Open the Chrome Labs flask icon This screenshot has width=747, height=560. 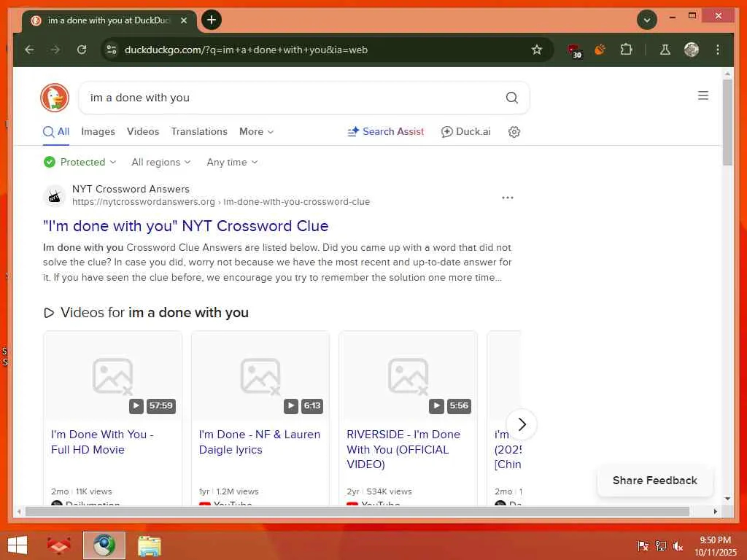tap(665, 50)
